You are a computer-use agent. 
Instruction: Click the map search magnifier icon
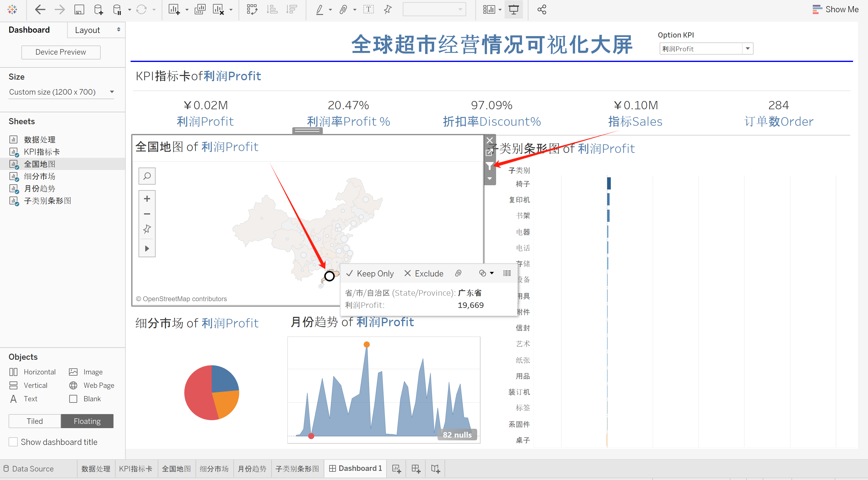[147, 176]
